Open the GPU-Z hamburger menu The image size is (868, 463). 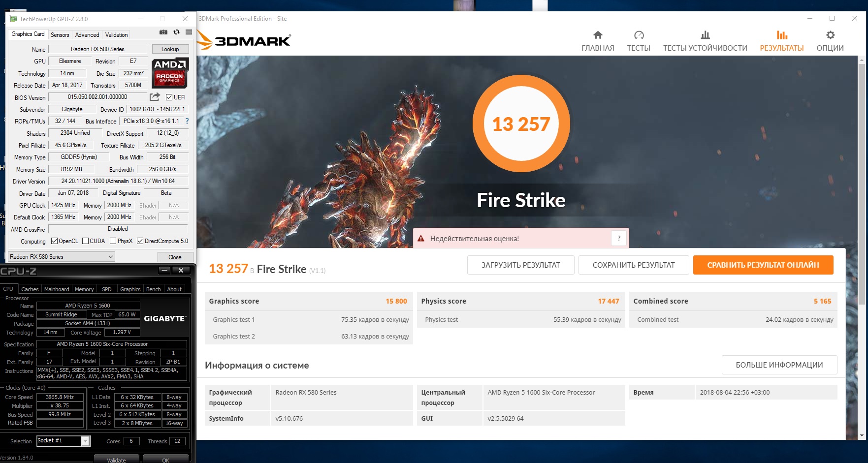[189, 32]
